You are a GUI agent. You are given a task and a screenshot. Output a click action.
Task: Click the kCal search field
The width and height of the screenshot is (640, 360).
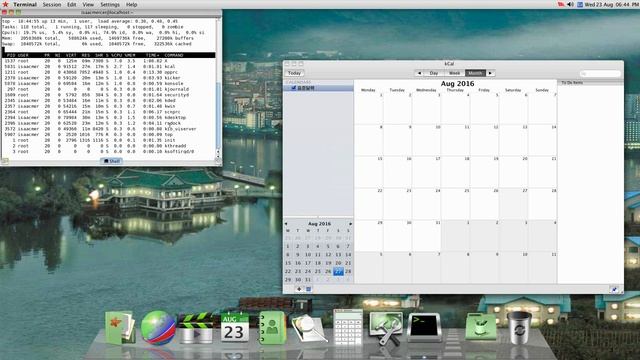pos(600,73)
